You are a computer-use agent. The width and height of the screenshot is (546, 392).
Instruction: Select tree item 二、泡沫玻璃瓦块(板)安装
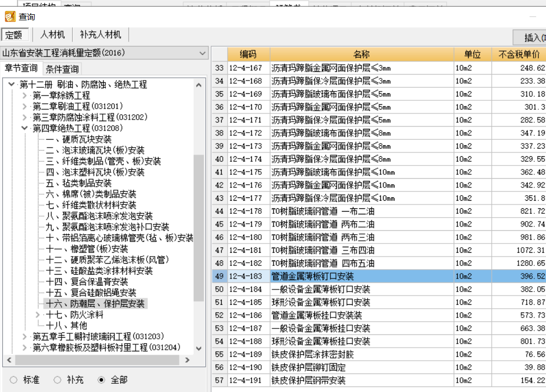95,150
